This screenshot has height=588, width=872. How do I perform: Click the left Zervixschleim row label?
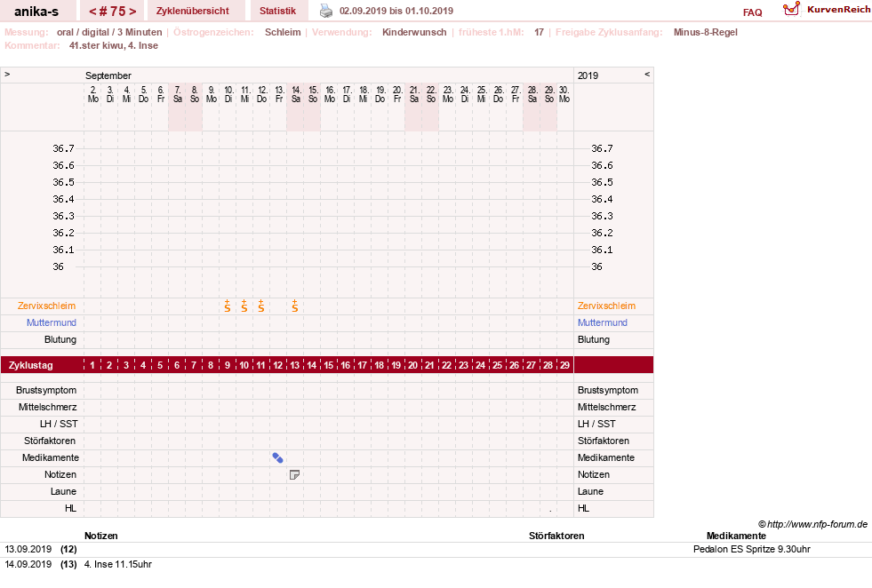pyautogui.click(x=47, y=306)
